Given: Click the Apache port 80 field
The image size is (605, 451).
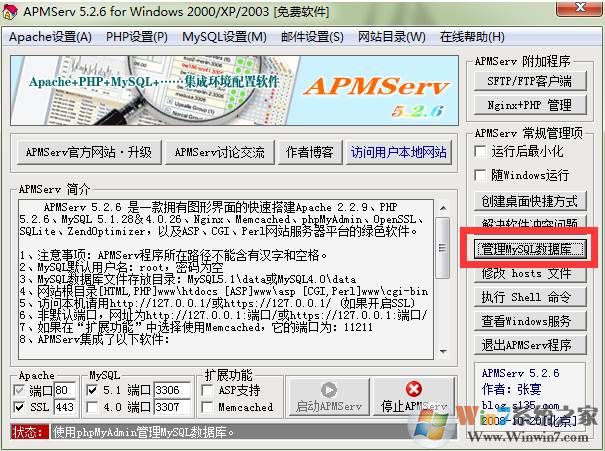Looking at the screenshot, I should click(x=64, y=390).
